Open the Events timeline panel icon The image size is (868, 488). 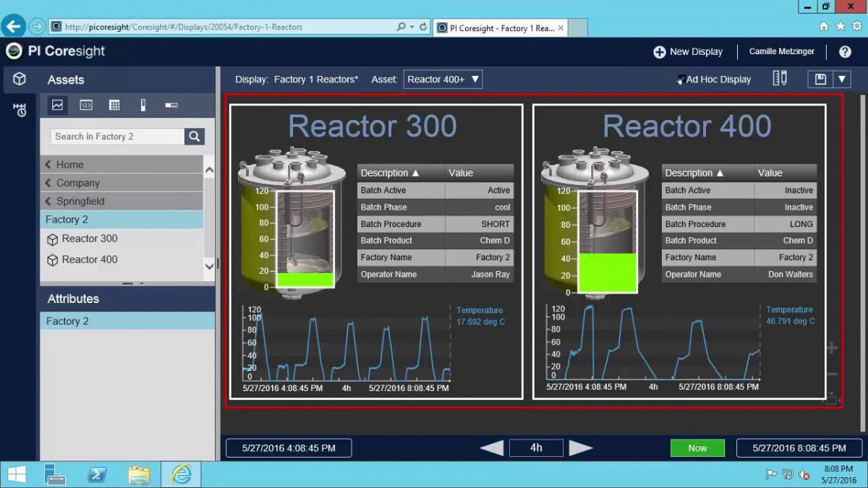(x=20, y=110)
